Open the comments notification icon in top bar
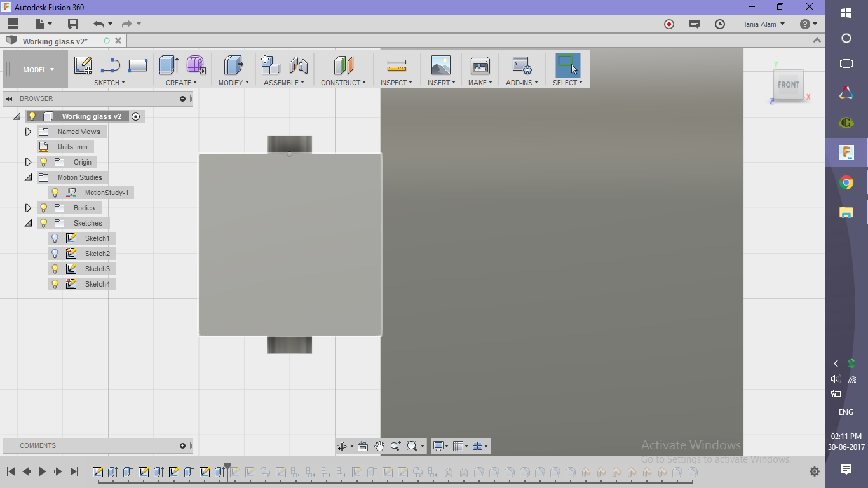Screen dimensions: 868x488 click(695, 24)
